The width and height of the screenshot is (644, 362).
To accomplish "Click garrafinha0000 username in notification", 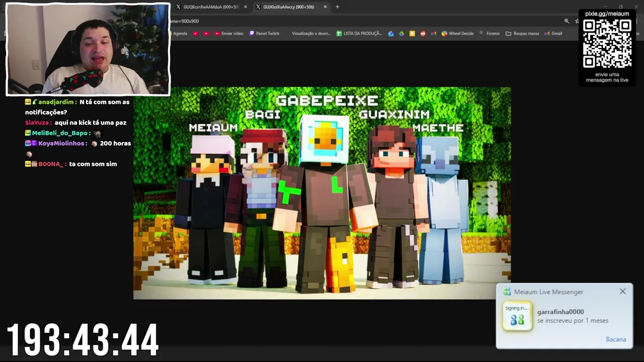I will 560,312.
